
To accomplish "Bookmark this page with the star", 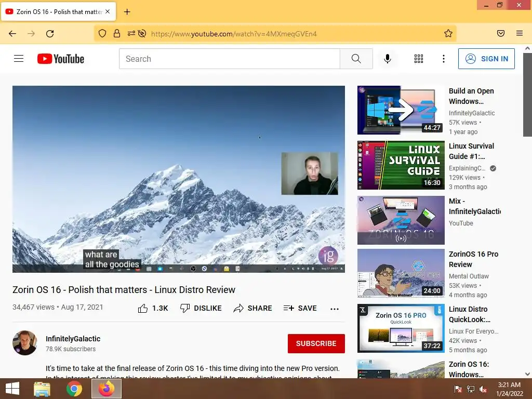I will (448, 33).
